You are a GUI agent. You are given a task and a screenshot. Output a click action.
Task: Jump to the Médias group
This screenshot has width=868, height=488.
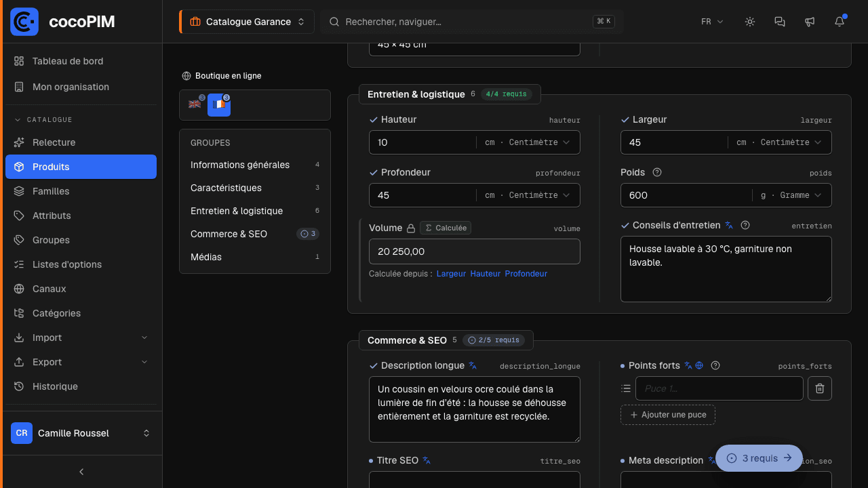click(x=255, y=257)
